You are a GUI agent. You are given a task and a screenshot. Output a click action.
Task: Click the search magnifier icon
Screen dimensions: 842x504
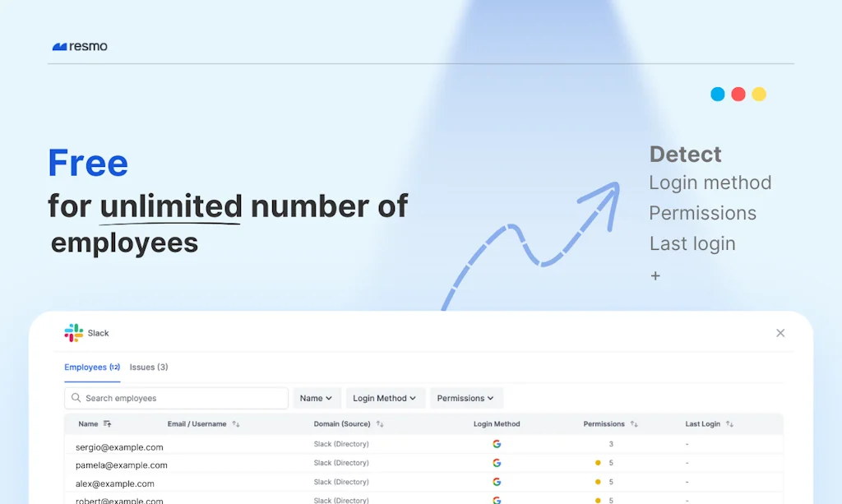[x=76, y=399]
